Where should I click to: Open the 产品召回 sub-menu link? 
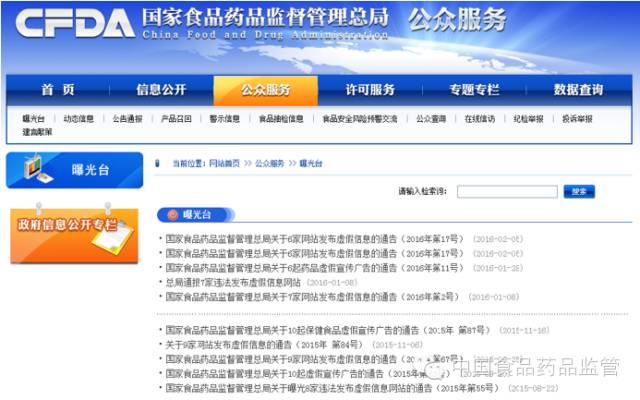(x=176, y=119)
